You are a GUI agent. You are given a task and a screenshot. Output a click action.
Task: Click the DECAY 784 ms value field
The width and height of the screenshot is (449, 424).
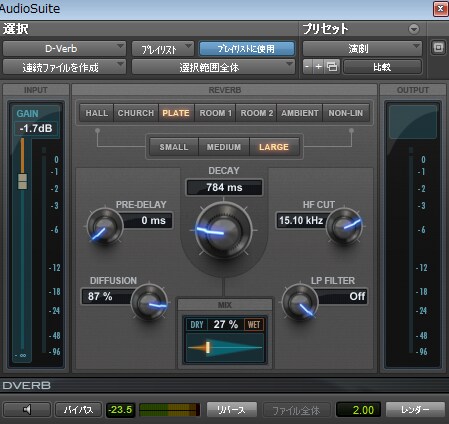pyautogui.click(x=224, y=187)
